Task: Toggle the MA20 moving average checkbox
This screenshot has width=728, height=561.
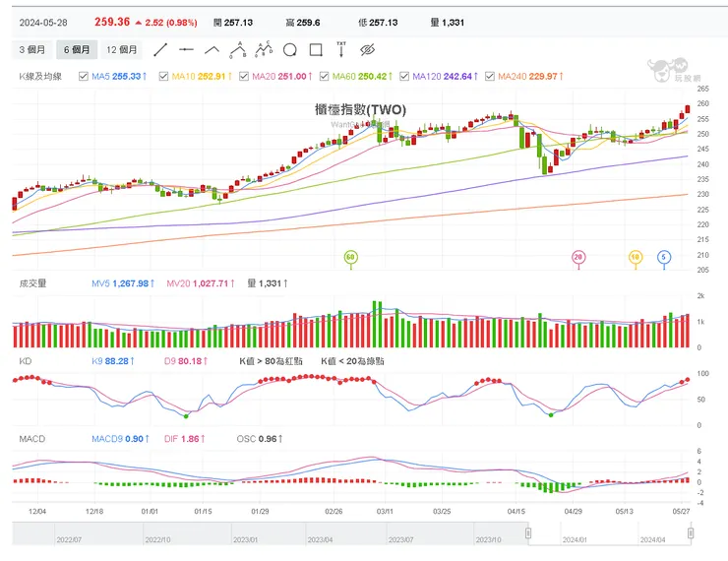Action: pos(244,76)
